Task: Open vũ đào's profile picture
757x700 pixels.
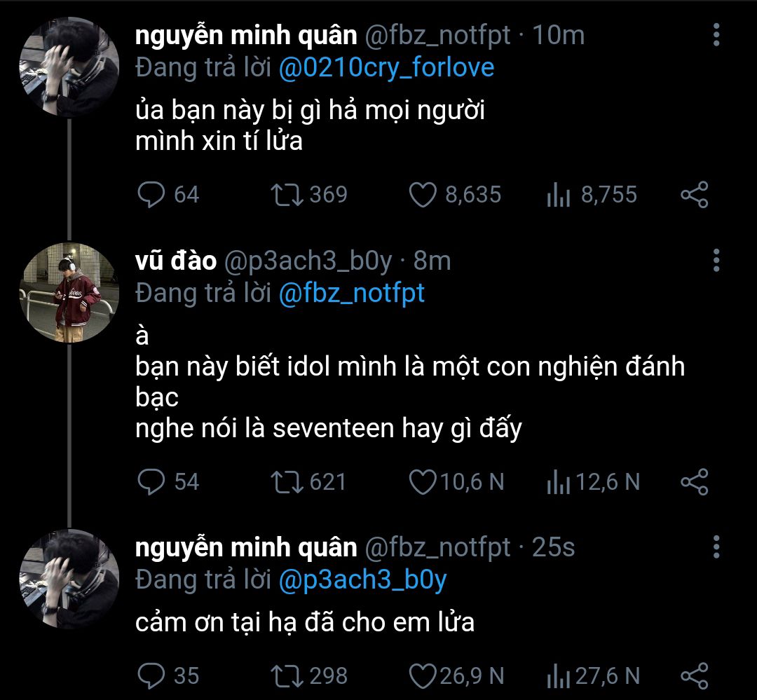Action: pos(68,293)
